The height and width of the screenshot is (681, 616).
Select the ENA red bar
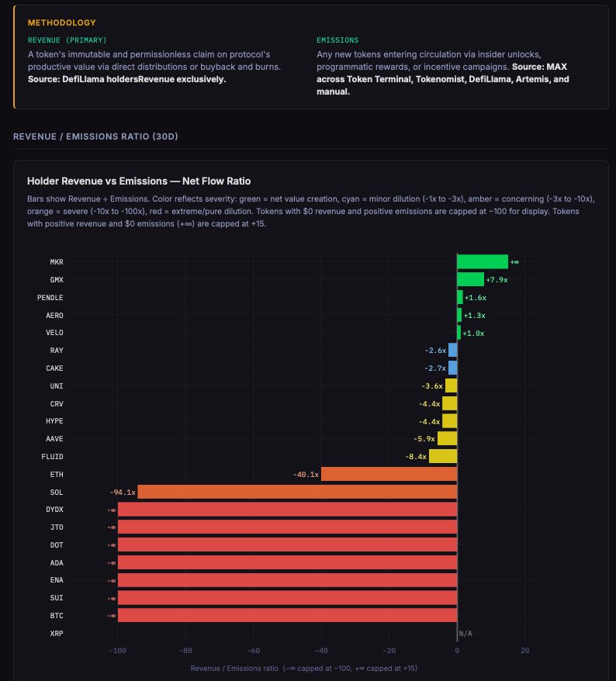click(287, 580)
